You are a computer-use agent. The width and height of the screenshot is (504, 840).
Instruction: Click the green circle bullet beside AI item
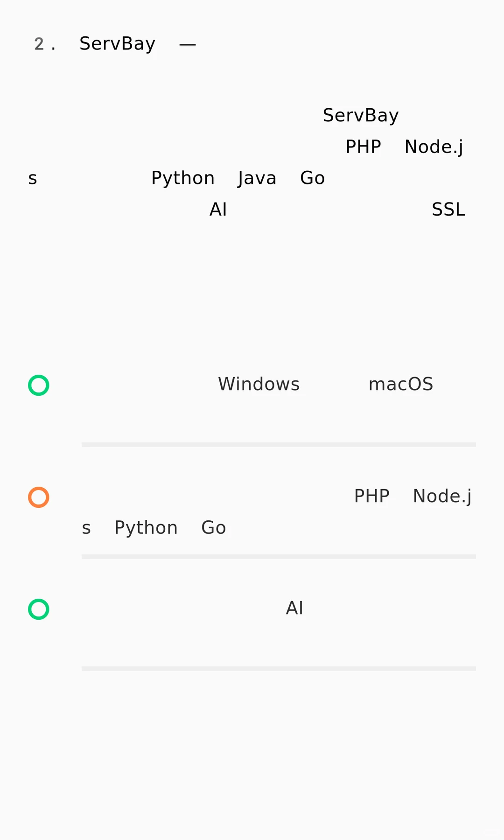tap(39, 609)
